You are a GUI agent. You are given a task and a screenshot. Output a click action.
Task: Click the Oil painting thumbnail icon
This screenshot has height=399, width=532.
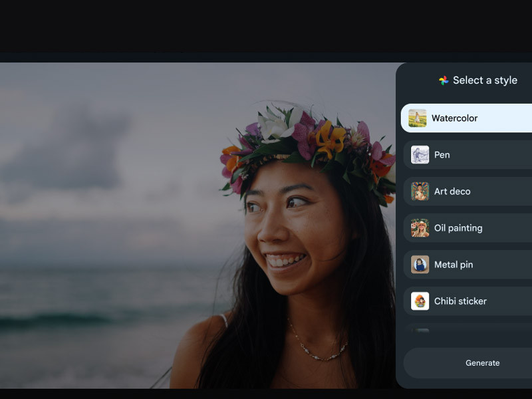click(420, 228)
